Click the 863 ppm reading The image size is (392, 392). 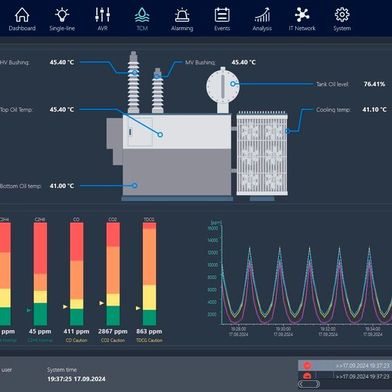click(x=149, y=331)
